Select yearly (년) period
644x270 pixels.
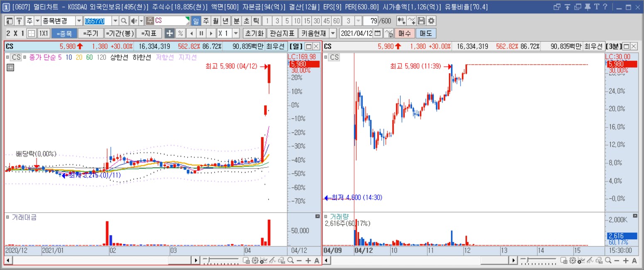[x=225, y=21]
